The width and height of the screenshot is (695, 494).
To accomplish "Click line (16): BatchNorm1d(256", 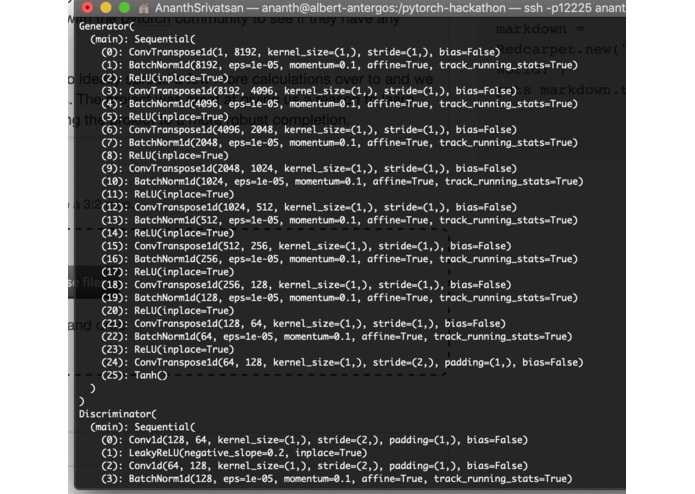I will [x=340, y=259].
